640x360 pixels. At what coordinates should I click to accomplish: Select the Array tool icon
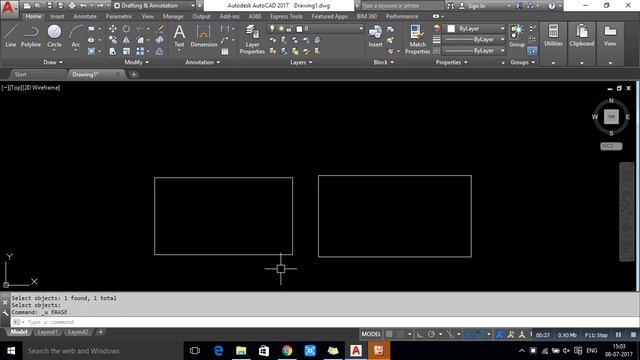140,51
